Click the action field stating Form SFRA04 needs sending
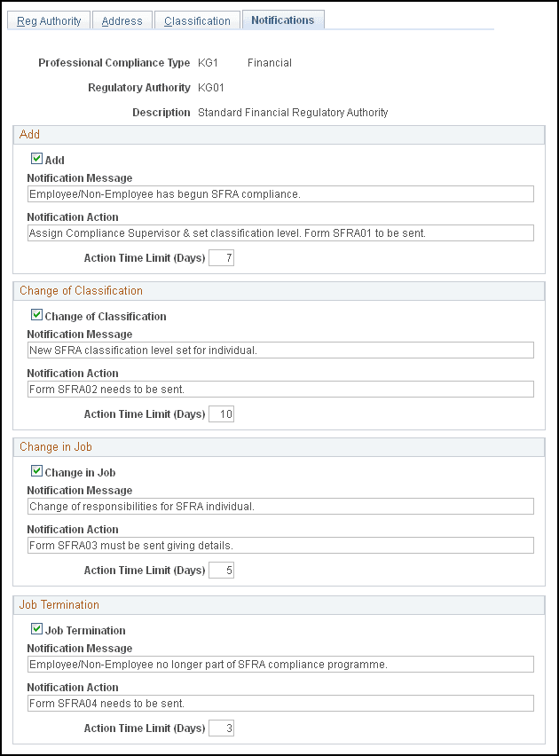This screenshot has height=756, width=559. [x=279, y=703]
